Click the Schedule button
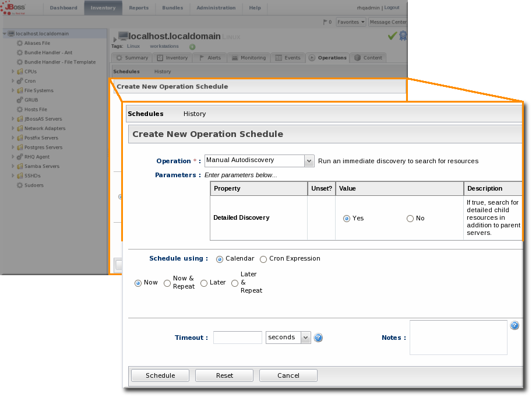The image size is (532, 397). (160, 375)
